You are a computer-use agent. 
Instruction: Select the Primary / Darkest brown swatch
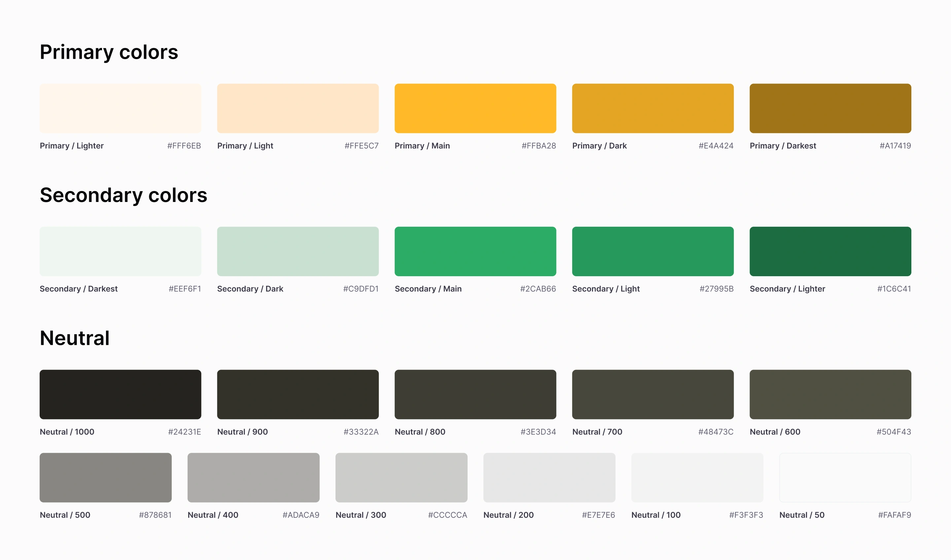(x=830, y=108)
